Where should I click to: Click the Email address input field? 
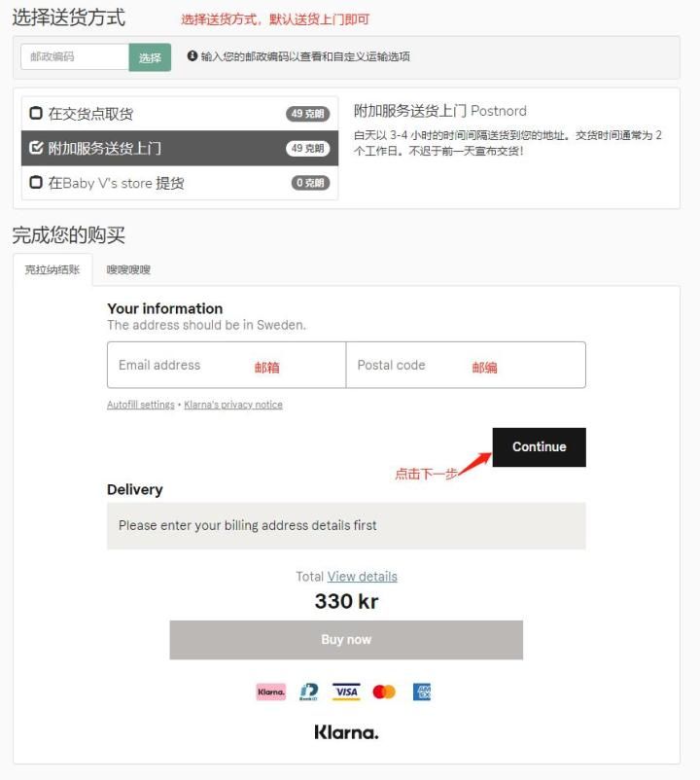click(x=227, y=365)
